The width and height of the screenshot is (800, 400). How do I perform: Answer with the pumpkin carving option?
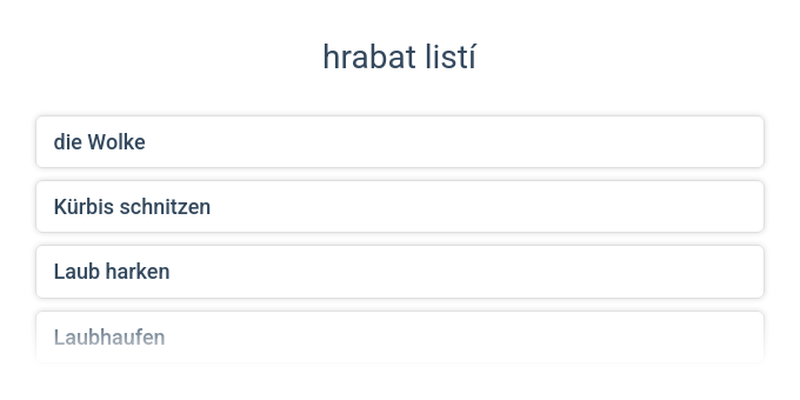tap(400, 207)
